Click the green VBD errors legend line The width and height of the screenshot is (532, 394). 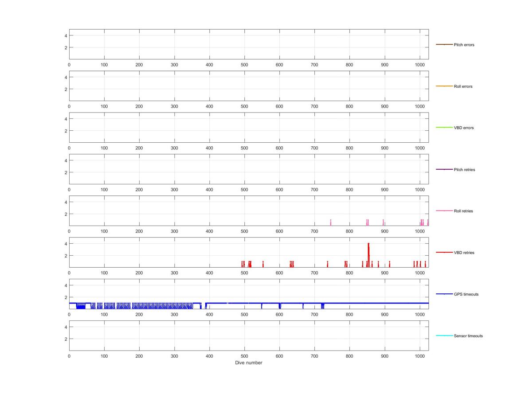[444, 128]
